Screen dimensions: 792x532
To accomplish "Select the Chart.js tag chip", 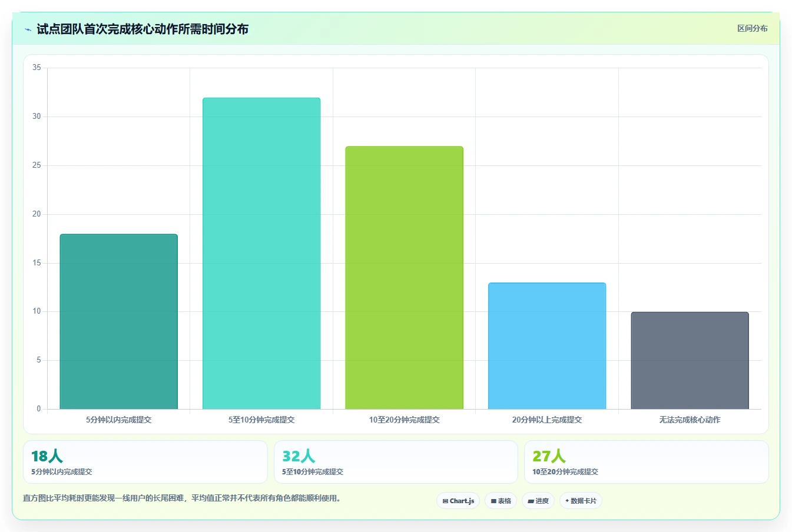I will (x=458, y=501).
